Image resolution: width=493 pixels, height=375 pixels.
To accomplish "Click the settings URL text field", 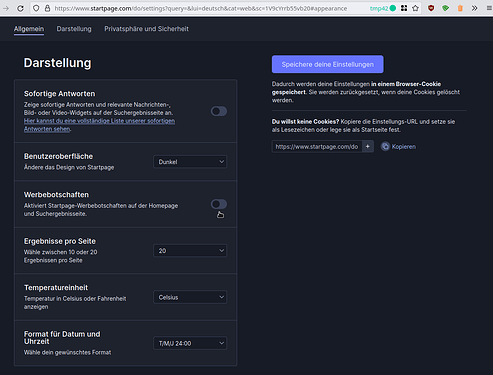I will pyautogui.click(x=317, y=147).
